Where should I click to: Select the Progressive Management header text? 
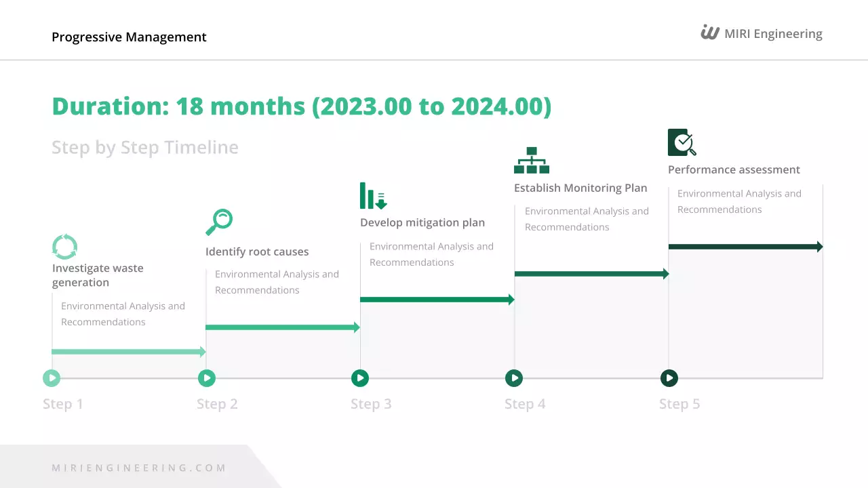(129, 37)
